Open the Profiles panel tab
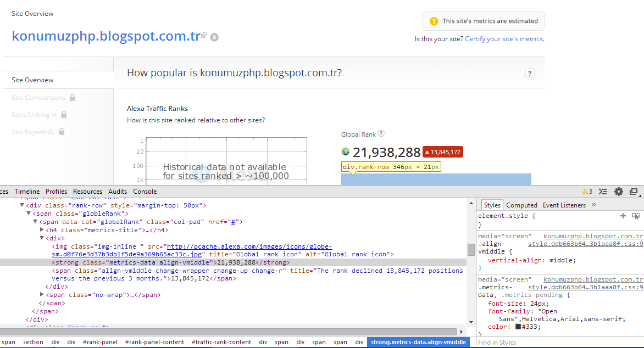This screenshot has width=644, height=348. coord(56,192)
